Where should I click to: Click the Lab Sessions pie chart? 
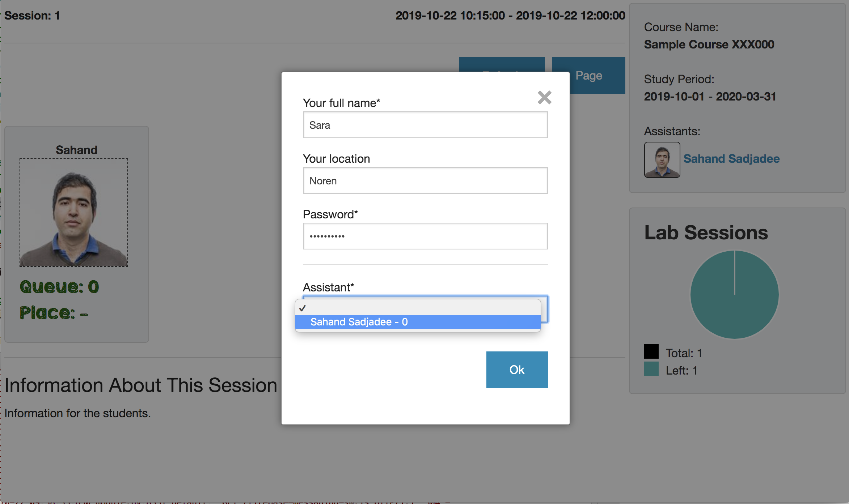pos(734,295)
